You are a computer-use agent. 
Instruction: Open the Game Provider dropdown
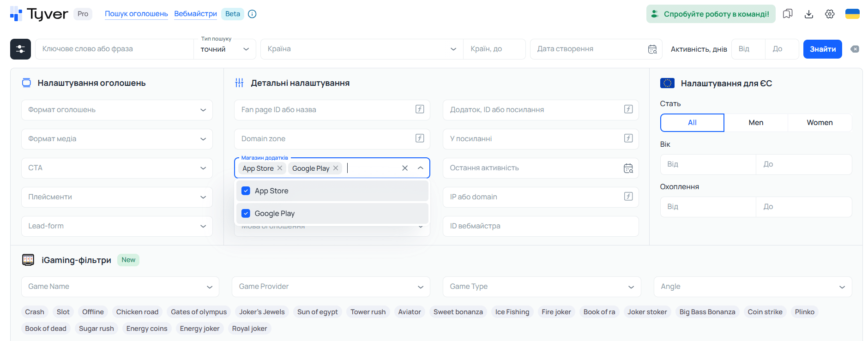(331, 287)
